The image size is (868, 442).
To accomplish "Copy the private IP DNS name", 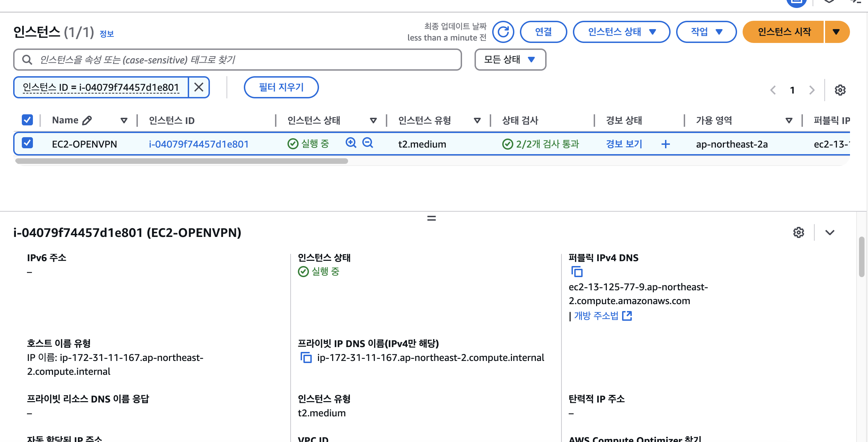I will point(306,357).
